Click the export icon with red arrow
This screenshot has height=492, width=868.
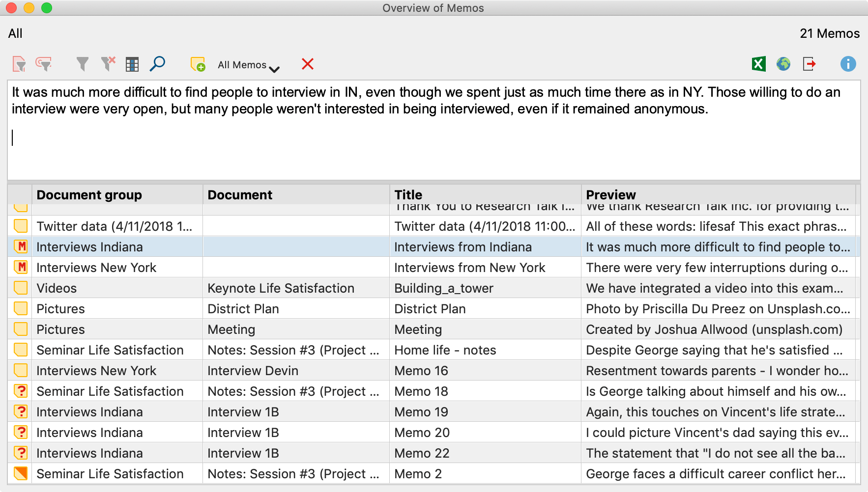click(809, 64)
